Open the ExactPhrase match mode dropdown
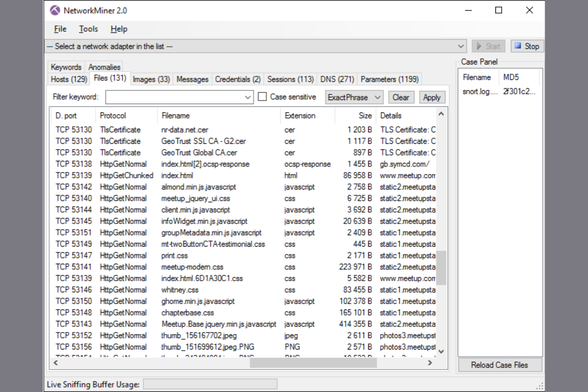588x392 pixels. [x=354, y=97]
